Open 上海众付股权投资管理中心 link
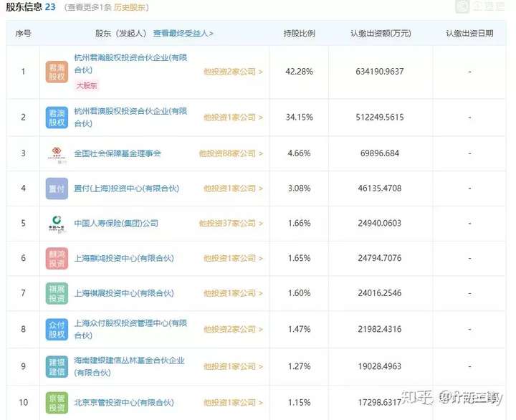 (x=130, y=329)
